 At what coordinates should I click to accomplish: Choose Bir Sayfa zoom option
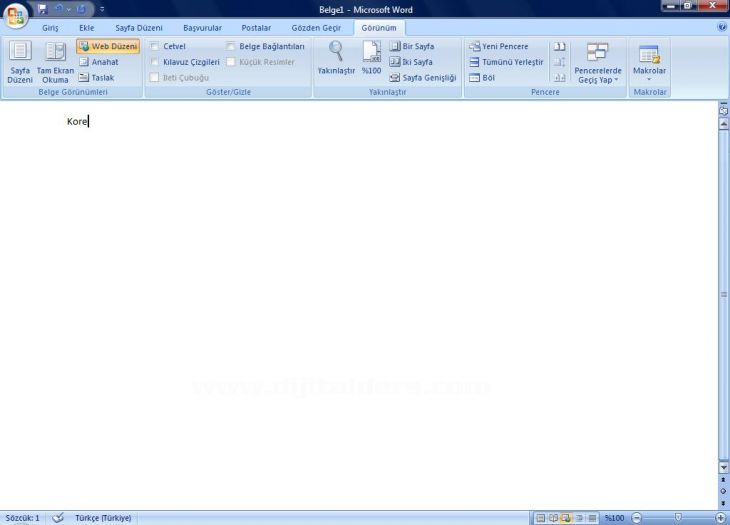pos(412,46)
